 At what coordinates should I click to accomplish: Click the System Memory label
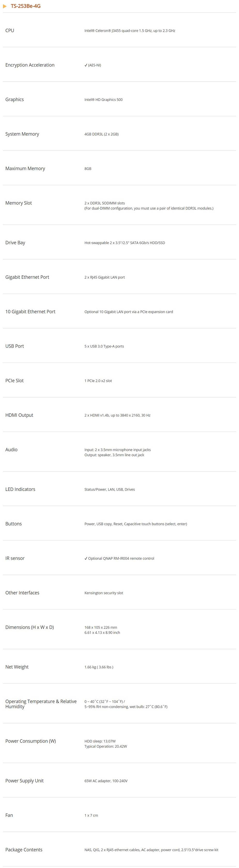22,134
